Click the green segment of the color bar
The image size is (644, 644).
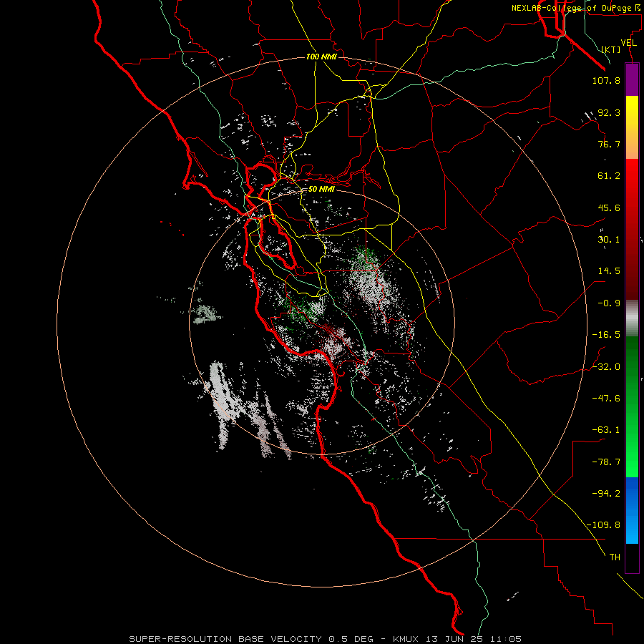tap(632, 406)
